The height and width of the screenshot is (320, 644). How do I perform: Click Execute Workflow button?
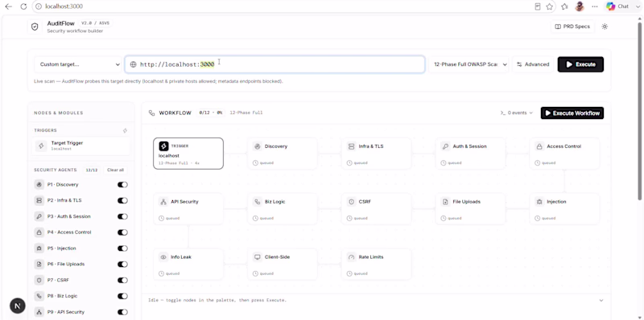[572, 113]
